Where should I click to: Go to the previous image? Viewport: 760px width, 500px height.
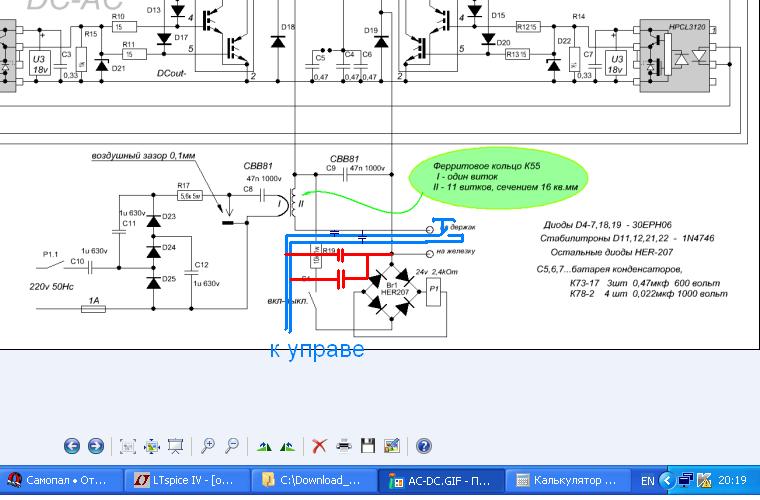click(x=72, y=446)
